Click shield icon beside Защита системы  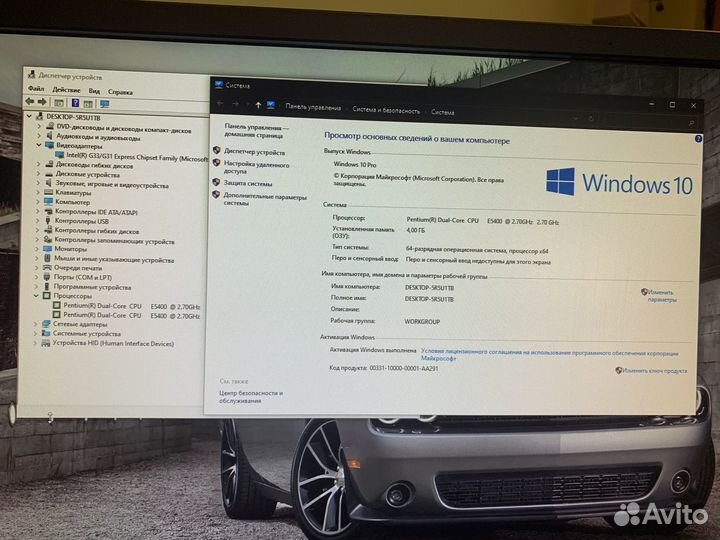pyautogui.click(x=216, y=182)
